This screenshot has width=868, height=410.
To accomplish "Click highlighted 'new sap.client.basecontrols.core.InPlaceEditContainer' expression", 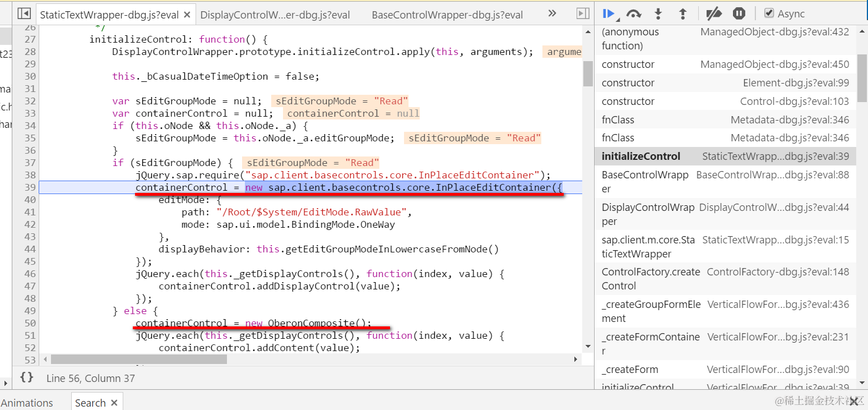I will click(x=403, y=187).
